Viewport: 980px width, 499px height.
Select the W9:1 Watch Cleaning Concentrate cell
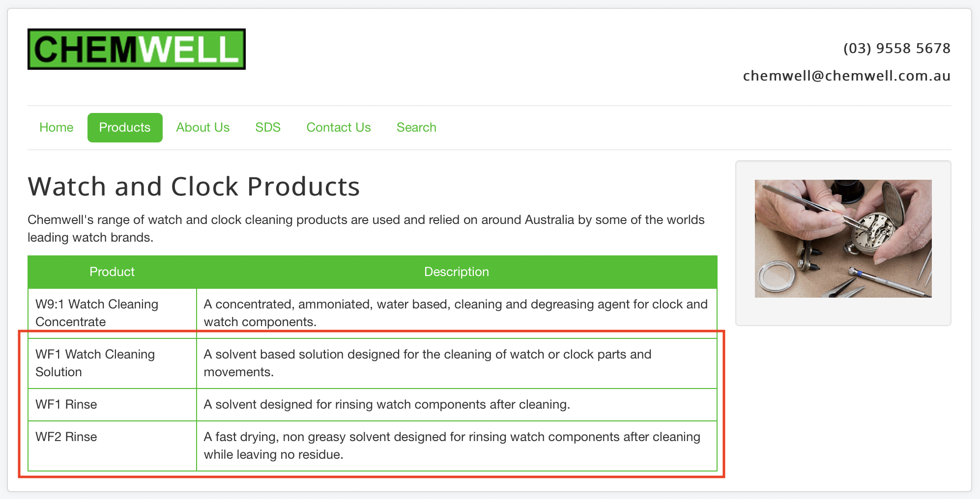coord(97,313)
